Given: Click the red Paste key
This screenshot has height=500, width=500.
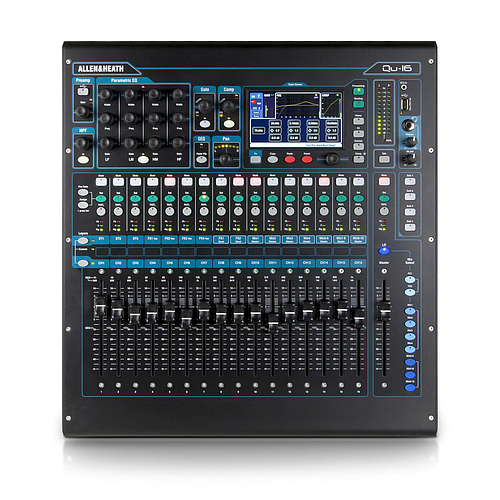Looking at the screenshot, I should click(x=290, y=159).
